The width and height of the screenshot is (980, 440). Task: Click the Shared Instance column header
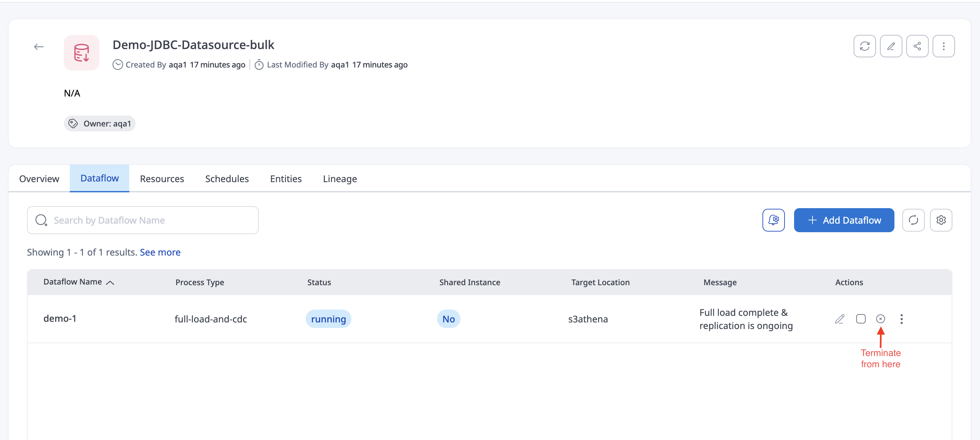(470, 283)
